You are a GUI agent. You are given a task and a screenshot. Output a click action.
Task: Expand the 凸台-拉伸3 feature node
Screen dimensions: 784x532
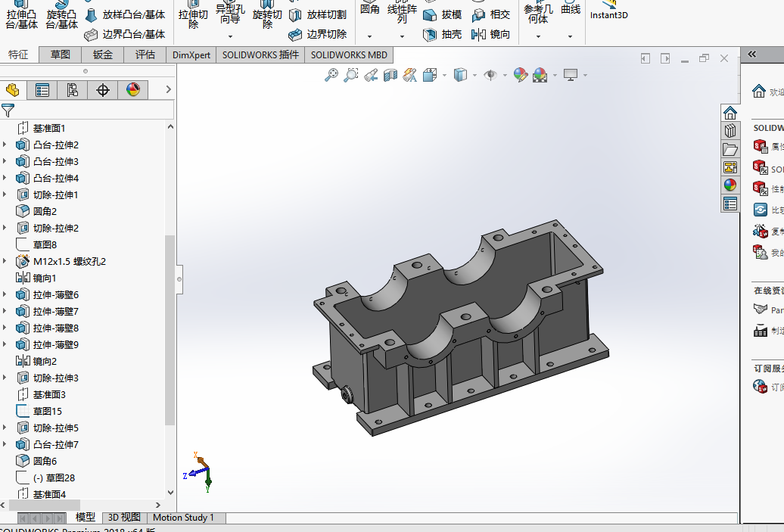click(x=5, y=161)
